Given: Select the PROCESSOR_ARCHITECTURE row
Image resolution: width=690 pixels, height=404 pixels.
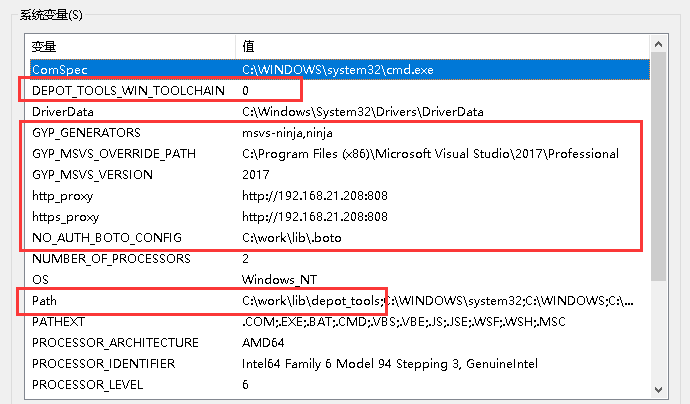Looking at the screenshot, I should pos(340,342).
